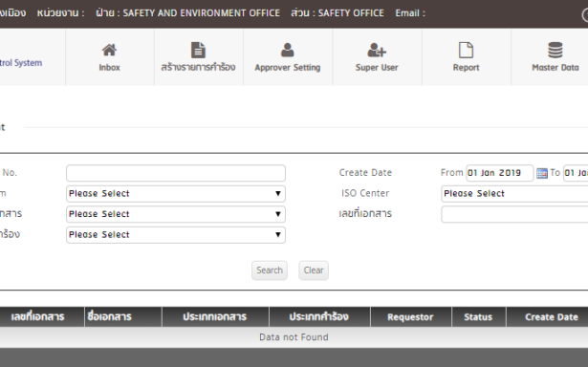This screenshot has height=367, width=588.
Task: Select the Inbox menu label
Action: tap(110, 68)
